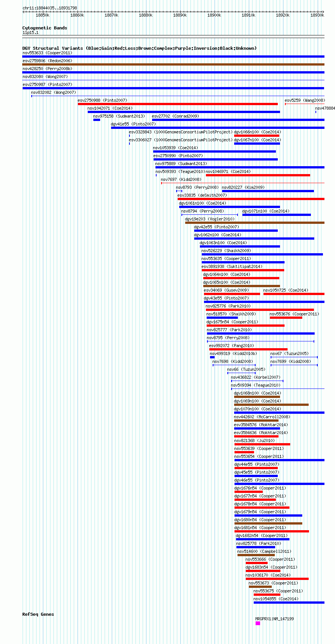Click nsv514600 (Campbell2011) label
The width and height of the screenshot is (335, 644).
pyautogui.click(x=264, y=551)
